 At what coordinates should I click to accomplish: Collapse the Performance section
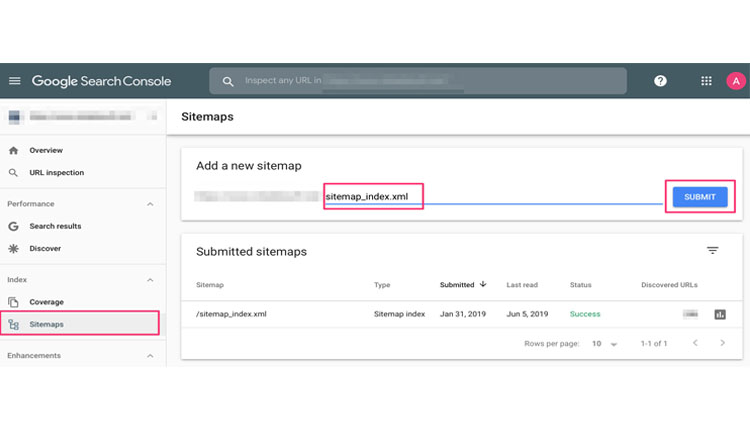[150, 204]
